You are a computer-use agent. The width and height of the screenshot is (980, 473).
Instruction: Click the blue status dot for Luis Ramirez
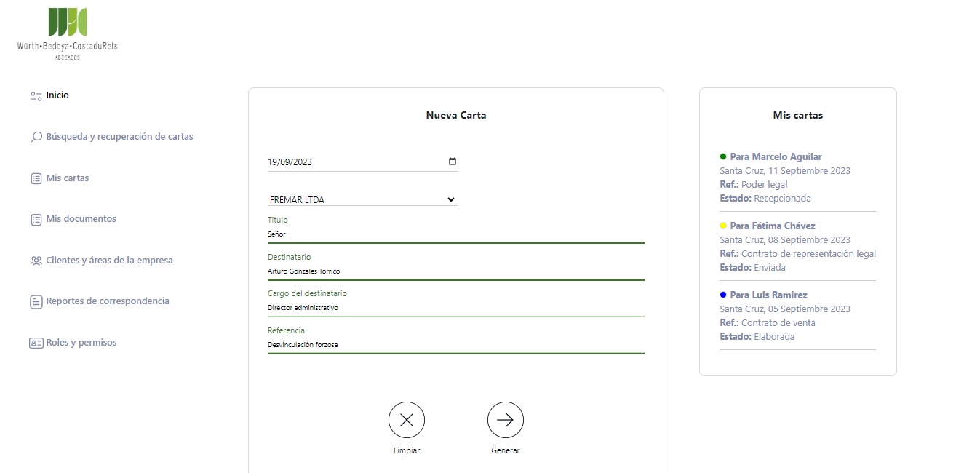[723, 295]
